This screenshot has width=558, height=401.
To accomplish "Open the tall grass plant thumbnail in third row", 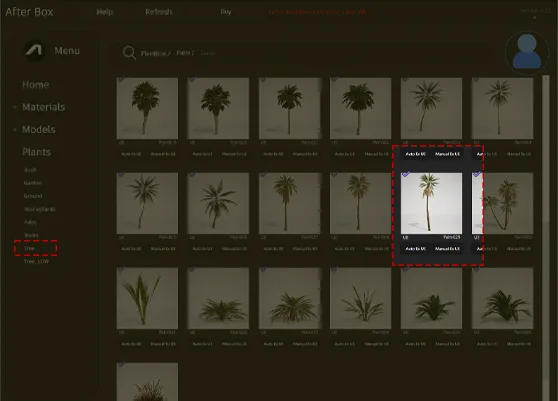I will click(147, 299).
